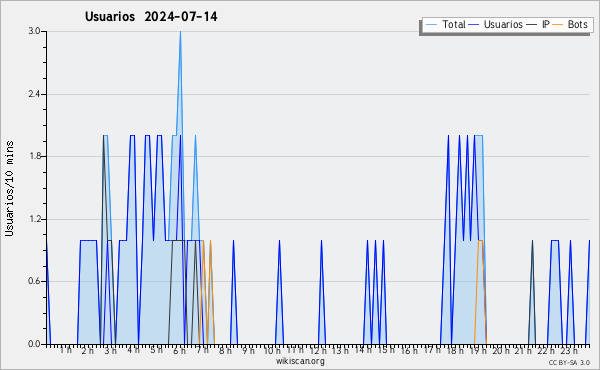The width and height of the screenshot is (600, 370).
Task: Click the orange Bots legend line swatch
Action: pos(558,25)
